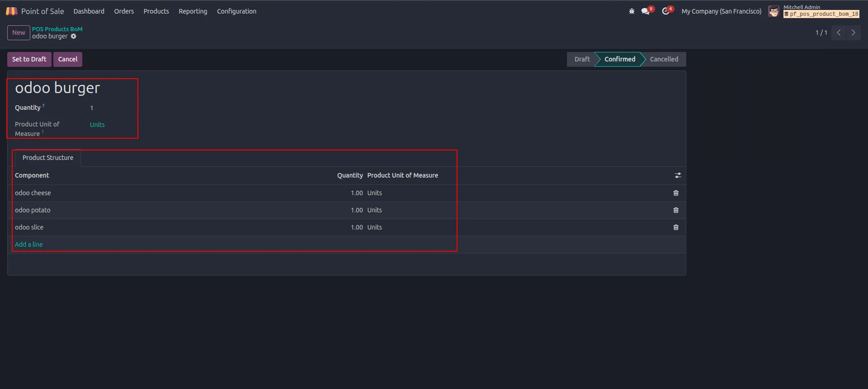
Task: Open the My Company (San Francisco) switcher
Action: 721,11
